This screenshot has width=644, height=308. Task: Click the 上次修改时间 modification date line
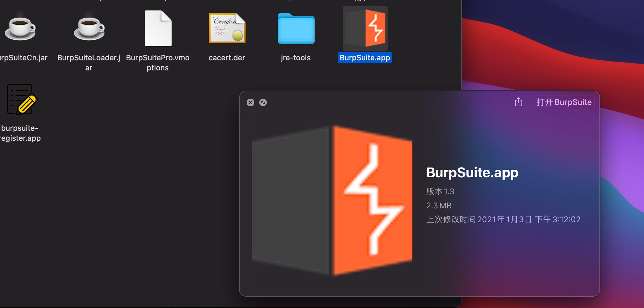pos(503,219)
